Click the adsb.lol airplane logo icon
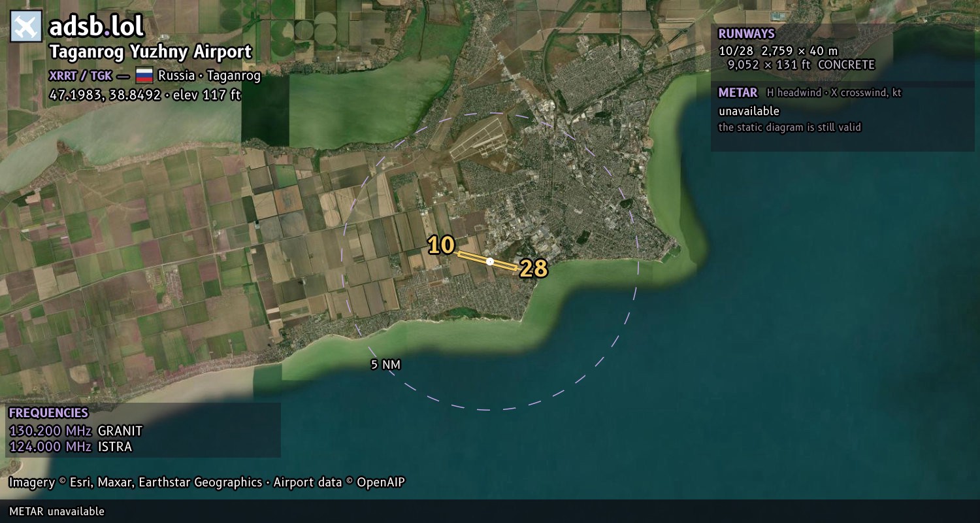 [26, 27]
